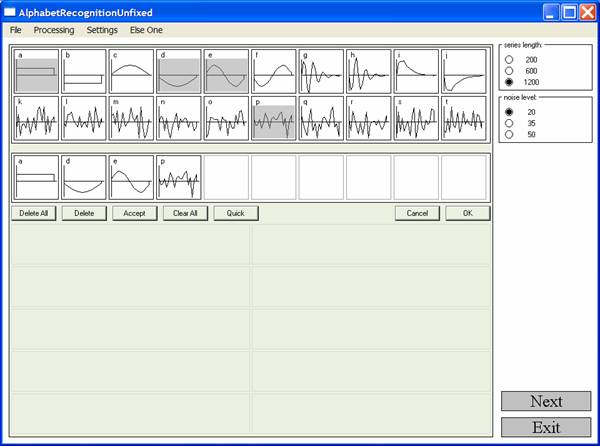Select signal thumbnail f
This screenshot has height=446, width=600.
click(274, 71)
